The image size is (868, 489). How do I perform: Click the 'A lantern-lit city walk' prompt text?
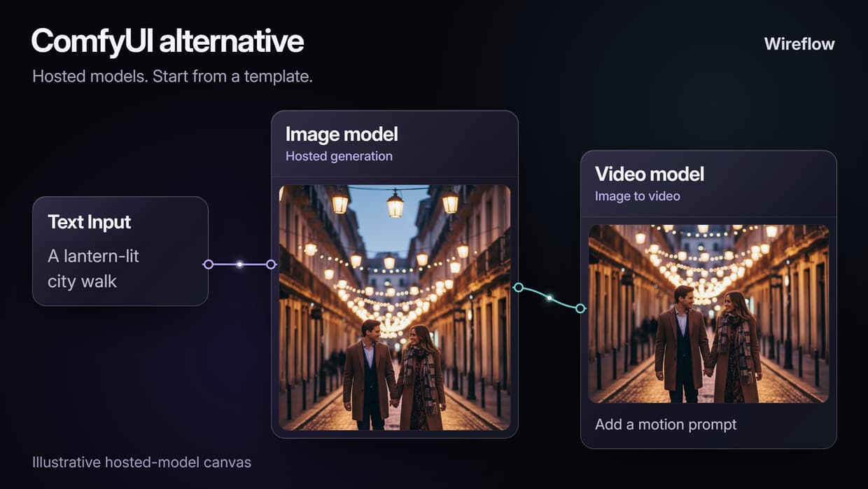[x=93, y=269]
